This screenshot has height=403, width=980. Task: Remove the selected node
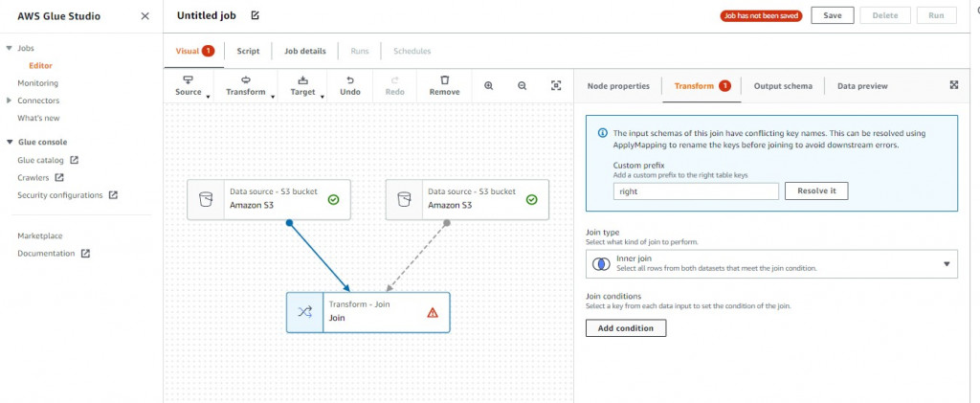pos(444,86)
